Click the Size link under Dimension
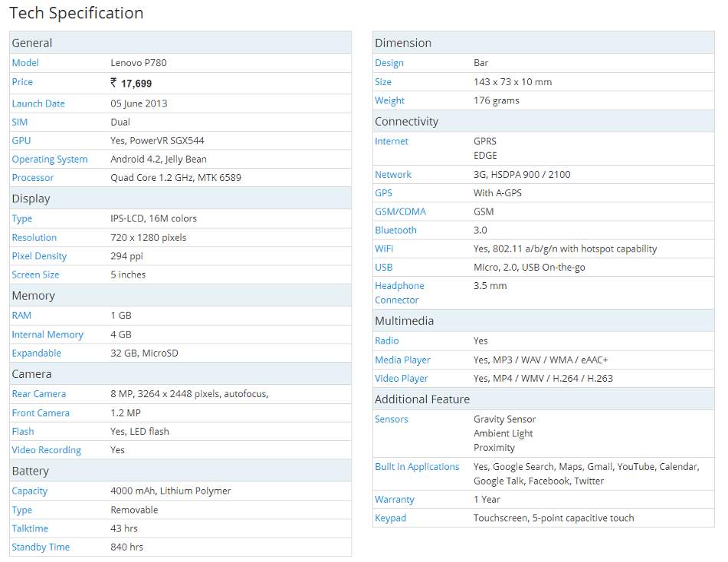 [x=383, y=82]
